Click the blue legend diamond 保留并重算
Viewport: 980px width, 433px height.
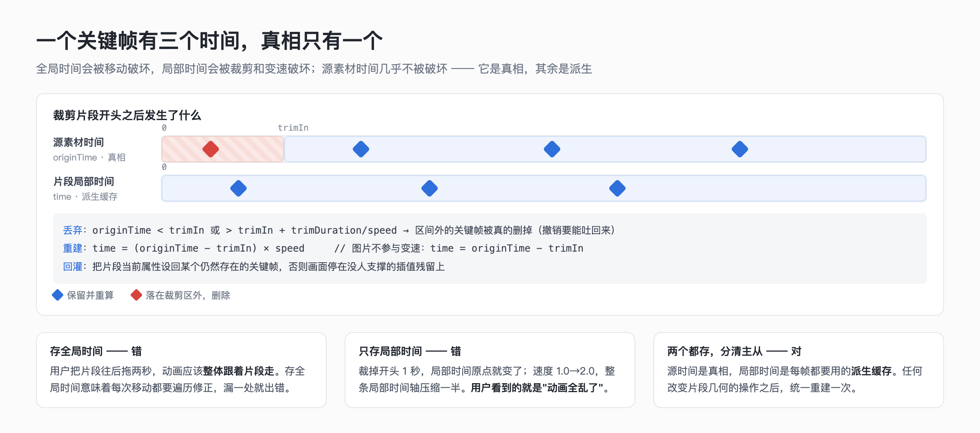(58, 295)
